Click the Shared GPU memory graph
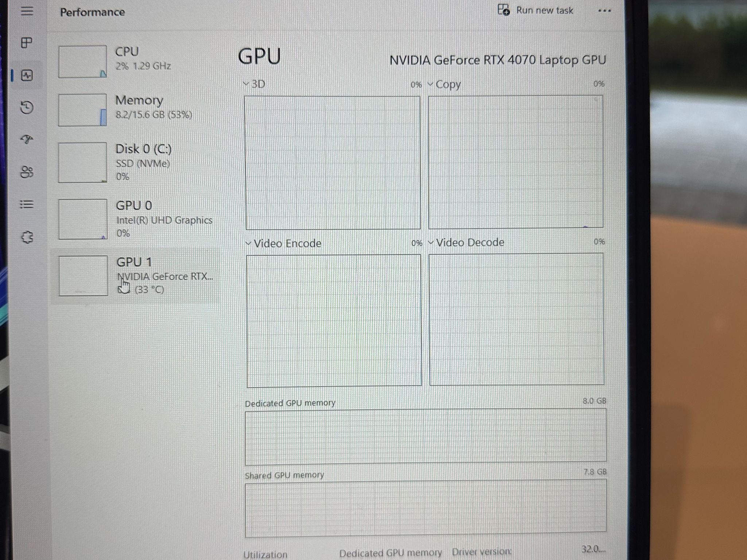The height and width of the screenshot is (560, 747). (x=426, y=508)
